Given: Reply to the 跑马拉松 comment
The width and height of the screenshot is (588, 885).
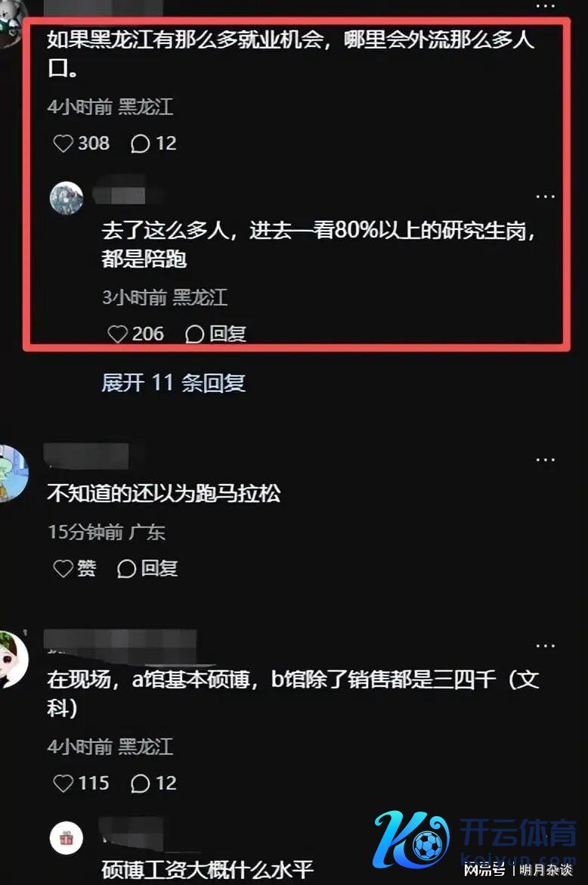Looking at the screenshot, I should coord(147,568).
